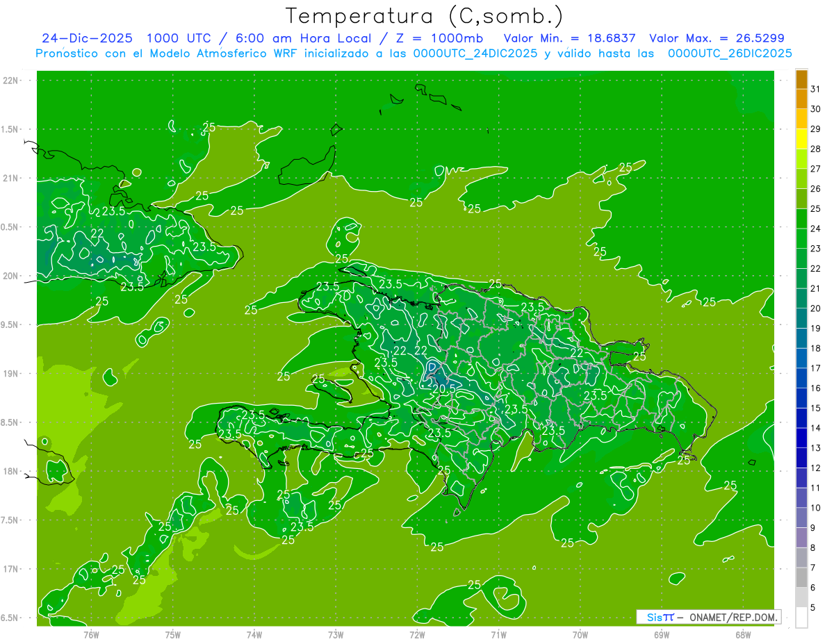The image size is (834, 644).
Task: Pick the purple swatch between 8 and 9
Action: [801, 538]
